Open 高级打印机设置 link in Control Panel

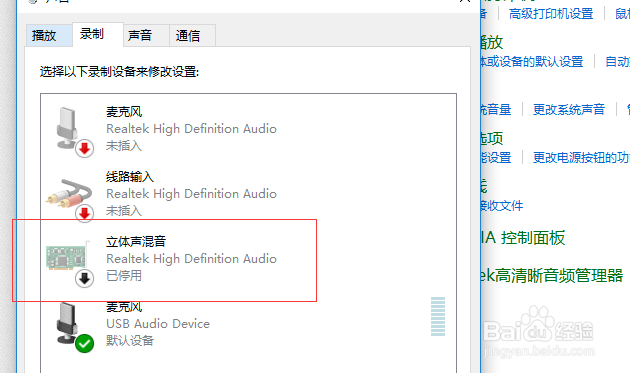coord(551,14)
